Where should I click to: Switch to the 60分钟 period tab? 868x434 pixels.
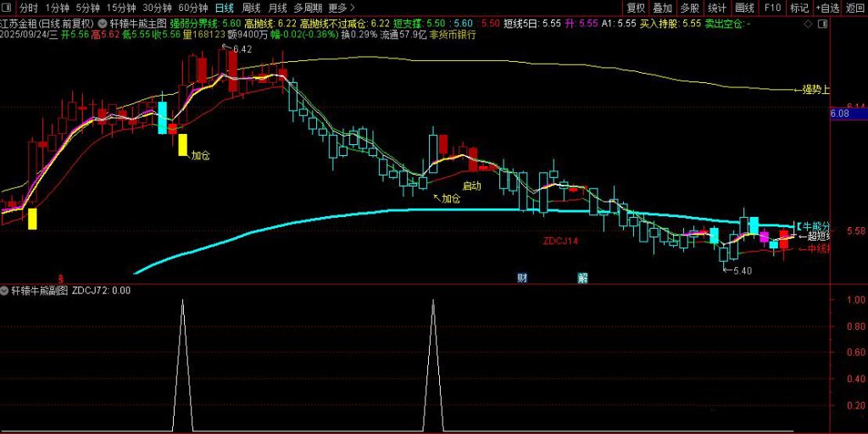tap(193, 8)
